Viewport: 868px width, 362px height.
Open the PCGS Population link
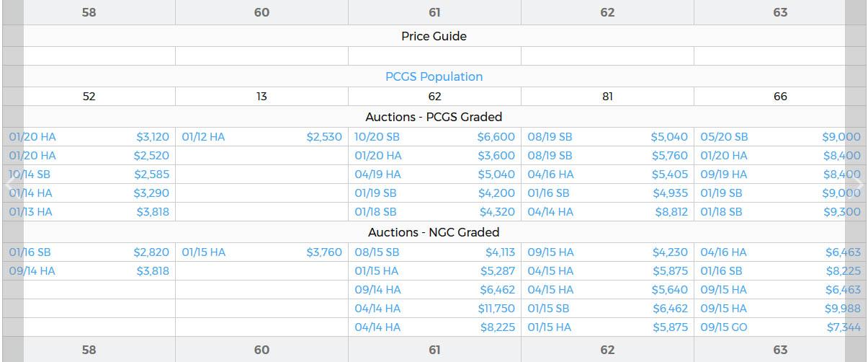coord(434,76)
